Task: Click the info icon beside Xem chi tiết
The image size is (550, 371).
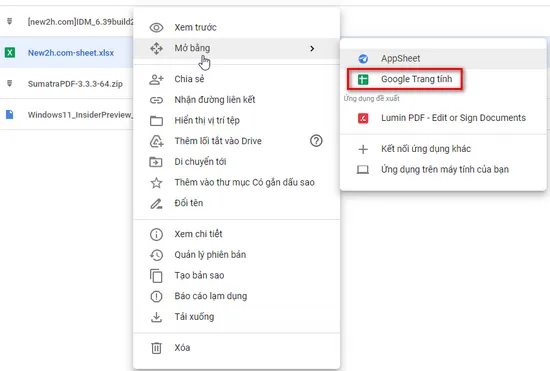Action: (x=156, y=234)
